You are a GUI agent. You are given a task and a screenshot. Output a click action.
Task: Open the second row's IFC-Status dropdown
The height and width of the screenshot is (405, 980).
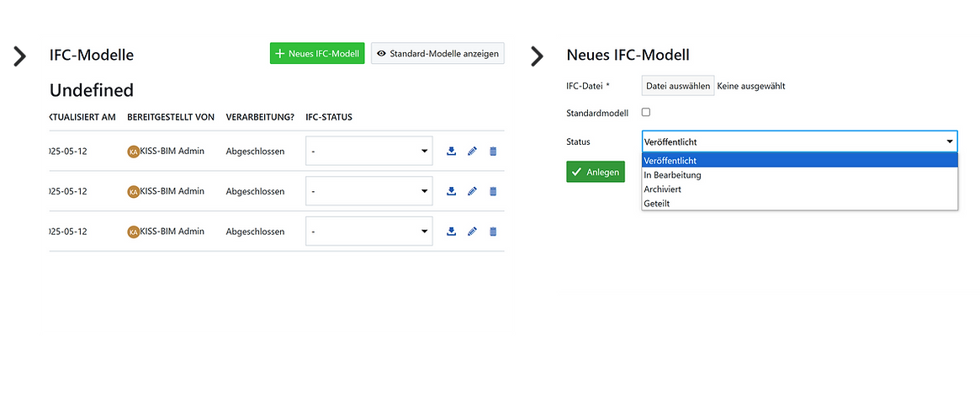pos(368,191)
